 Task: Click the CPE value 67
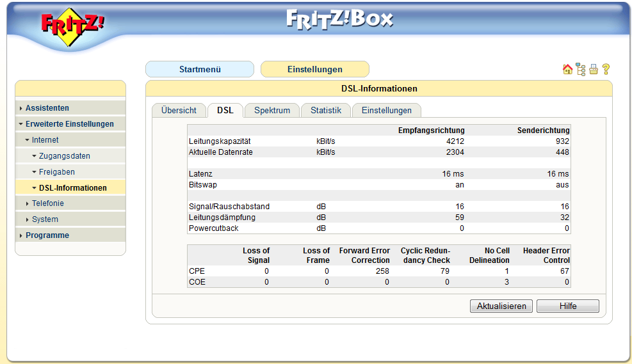click(565, 271)
